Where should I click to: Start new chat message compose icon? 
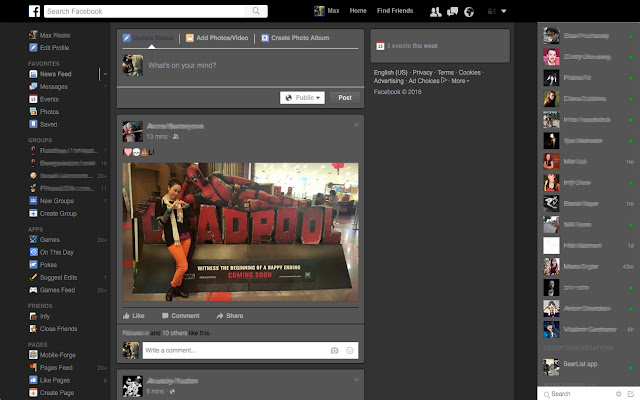pyautogui.click(x=631, y=394)
